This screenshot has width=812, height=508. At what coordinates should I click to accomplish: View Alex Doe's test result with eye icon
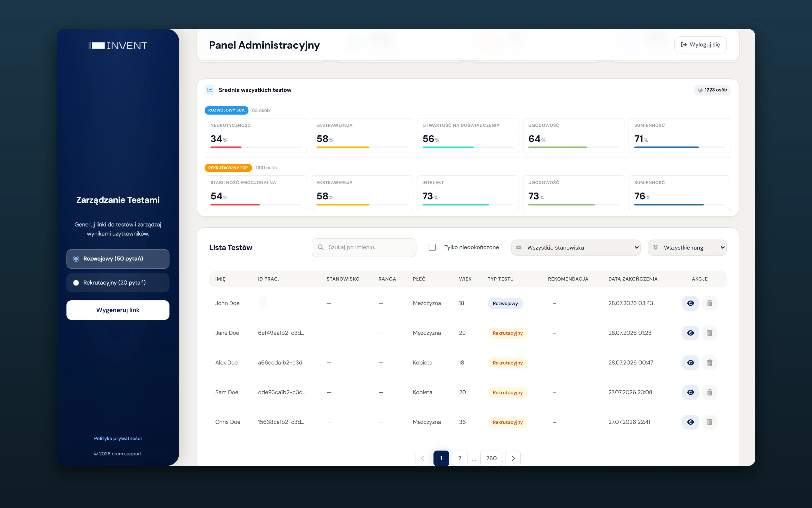coord(690,362)
